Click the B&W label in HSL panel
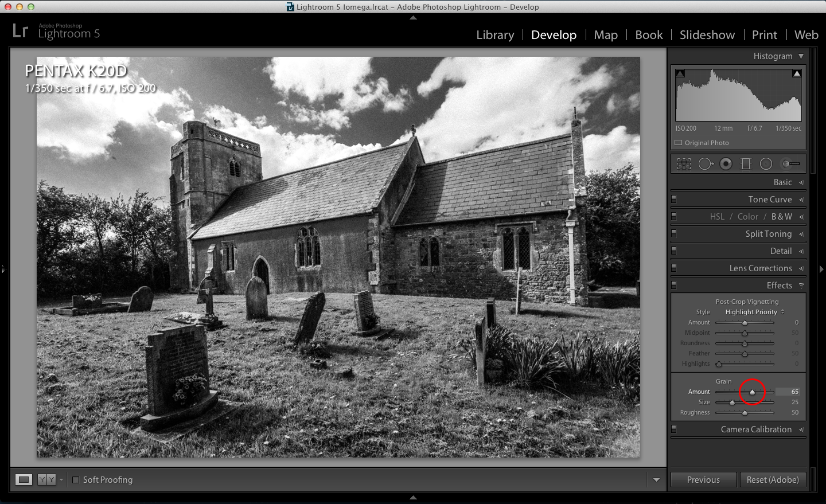826x504 pixels. coord(781,216)
